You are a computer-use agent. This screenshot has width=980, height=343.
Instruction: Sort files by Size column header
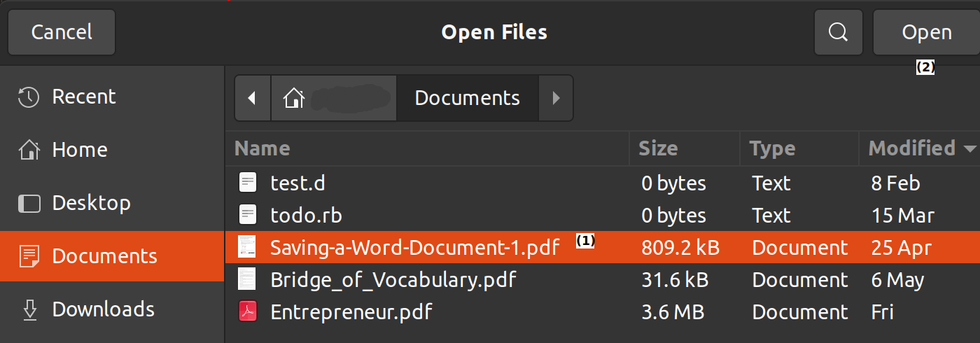click(x=658, y=148)
